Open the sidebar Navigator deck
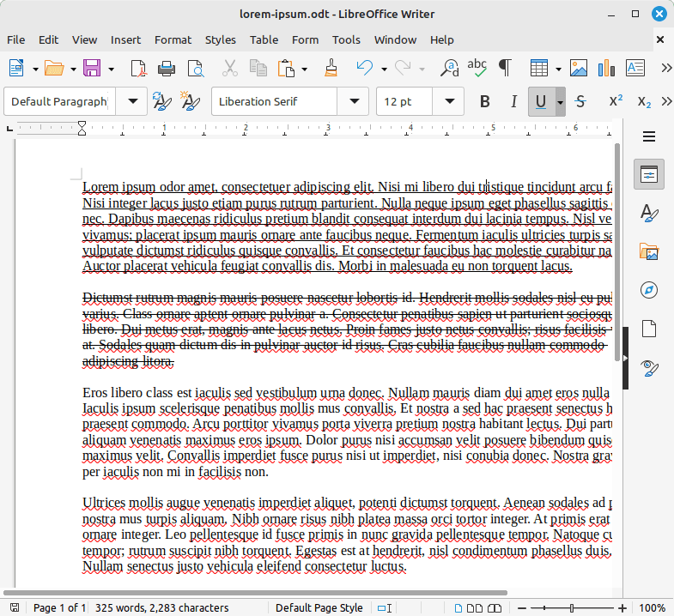The image size is (674, 616). click(648, 290)
